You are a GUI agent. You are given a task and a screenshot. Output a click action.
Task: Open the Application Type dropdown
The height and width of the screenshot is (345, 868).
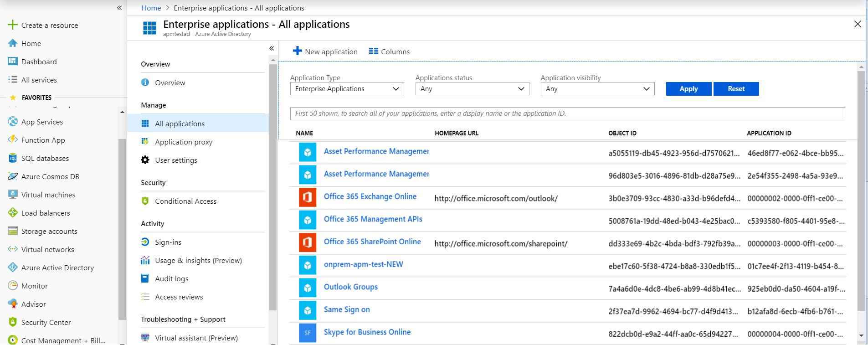[347, 88]
